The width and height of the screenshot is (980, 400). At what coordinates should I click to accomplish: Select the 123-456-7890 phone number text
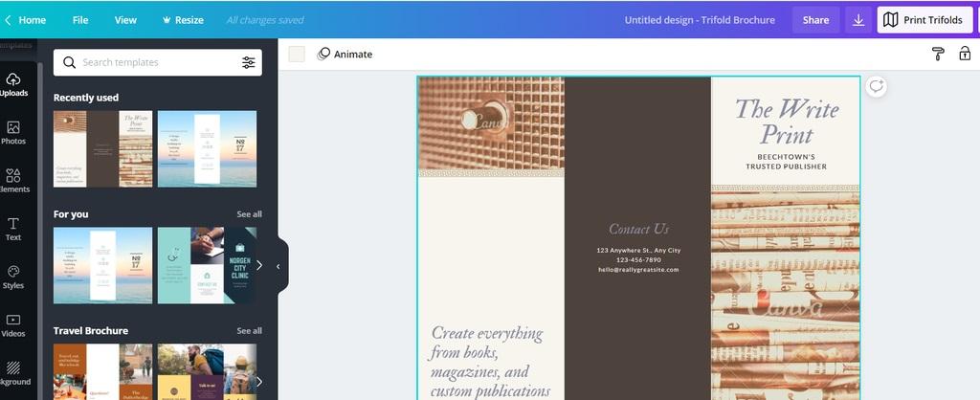(638, 260)
